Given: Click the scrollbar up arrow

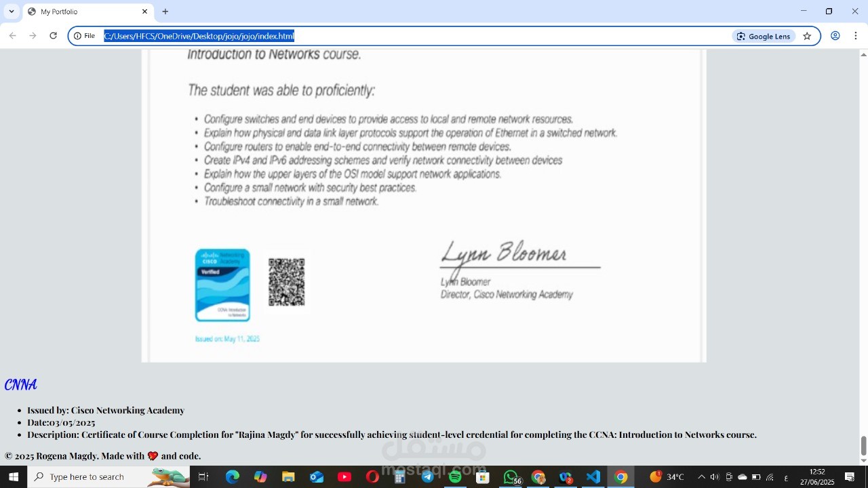Looking at the screenshot, I should tap(863, 54).
